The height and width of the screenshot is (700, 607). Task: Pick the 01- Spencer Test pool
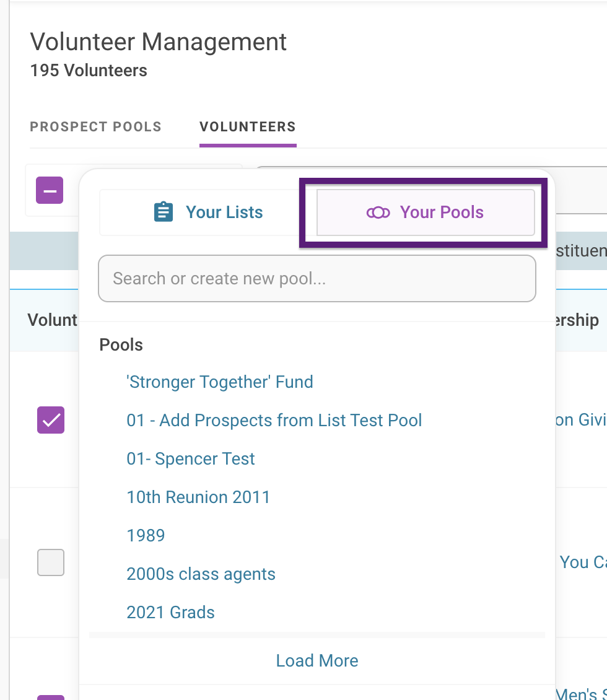[191, 459]
